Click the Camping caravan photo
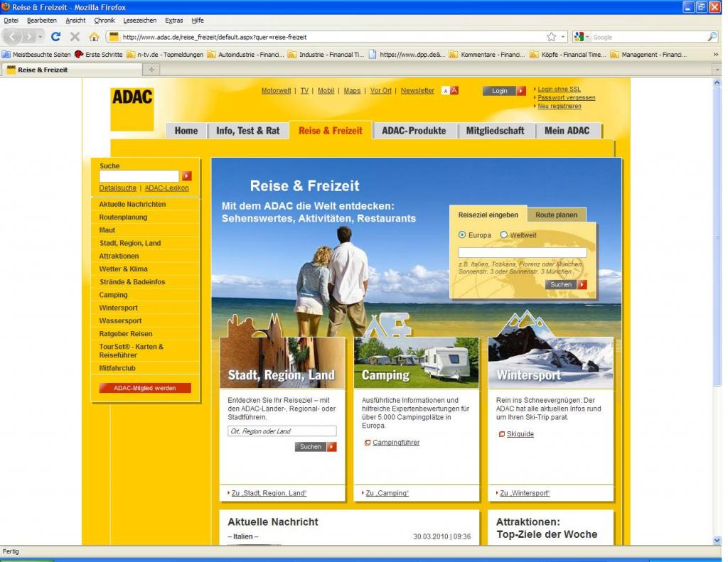Screen dimensions: 728x562 (x=417, y=362)
